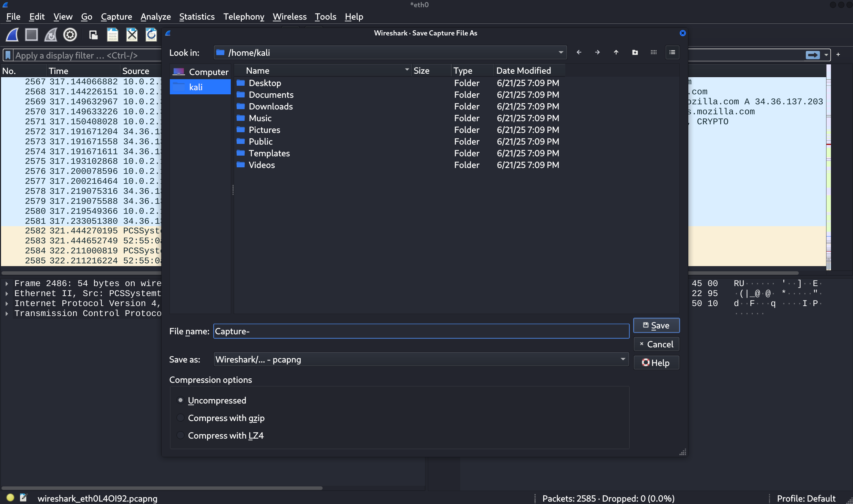Select packet row number 2582
This screenshot has width=853, height=504.
click(81, 231)
